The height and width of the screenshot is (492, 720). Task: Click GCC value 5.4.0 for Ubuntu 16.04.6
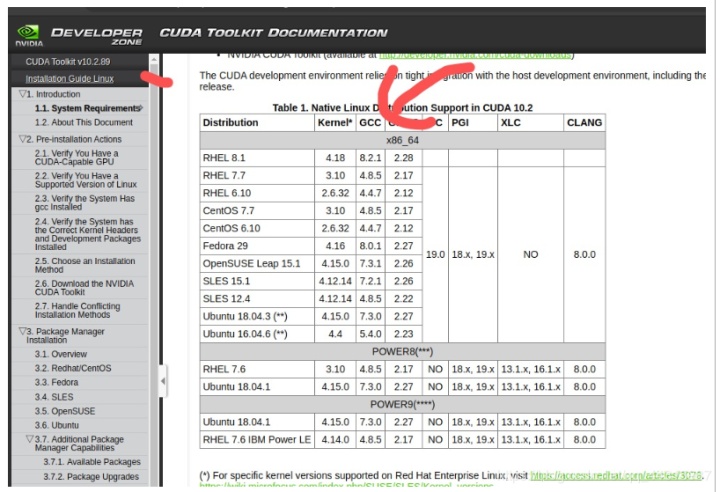tap(371, 334)
